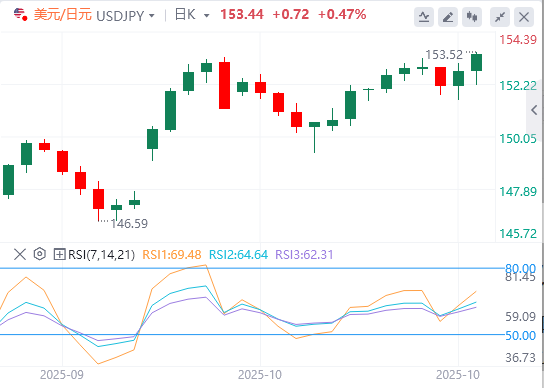Click the 145.72 price axis label
The image size is (544, 388).
518,234
